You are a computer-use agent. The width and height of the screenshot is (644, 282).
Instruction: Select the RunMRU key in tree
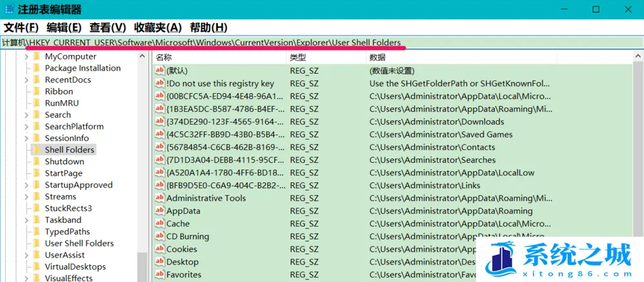(x=61, y=103)
